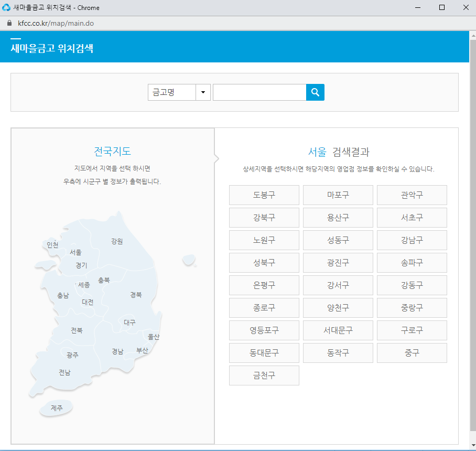Open 강서구 branch results
This screenshot has height=451, width=476.
[338, 285]
